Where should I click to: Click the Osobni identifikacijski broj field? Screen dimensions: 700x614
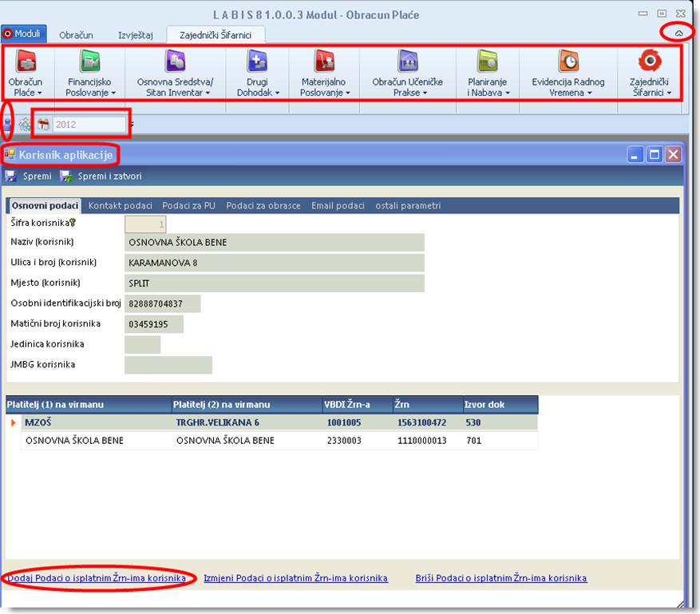(163, 303)
